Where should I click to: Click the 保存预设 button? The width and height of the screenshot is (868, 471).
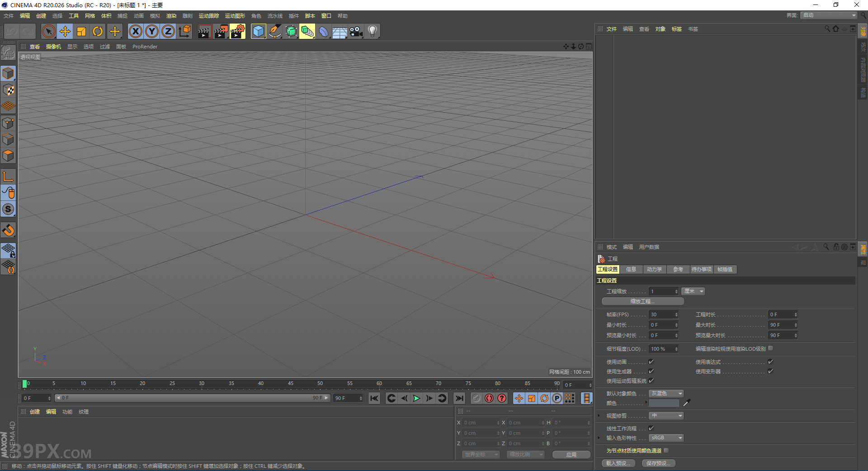[x=658, y=463]
